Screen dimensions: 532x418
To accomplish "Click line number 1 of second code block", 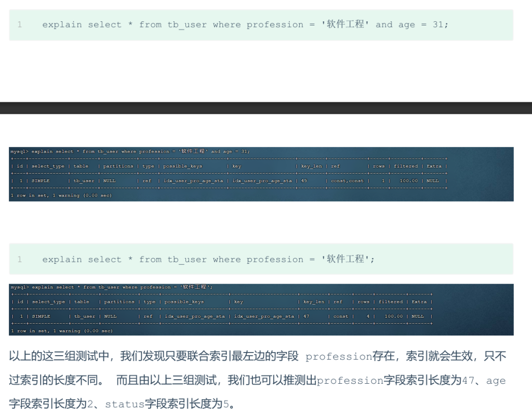I will 20,259.
